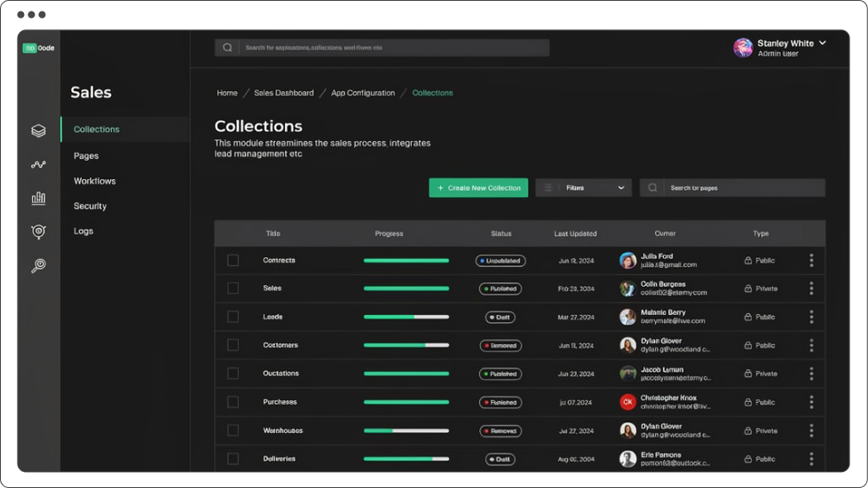Focus the top applications search field

382,48
